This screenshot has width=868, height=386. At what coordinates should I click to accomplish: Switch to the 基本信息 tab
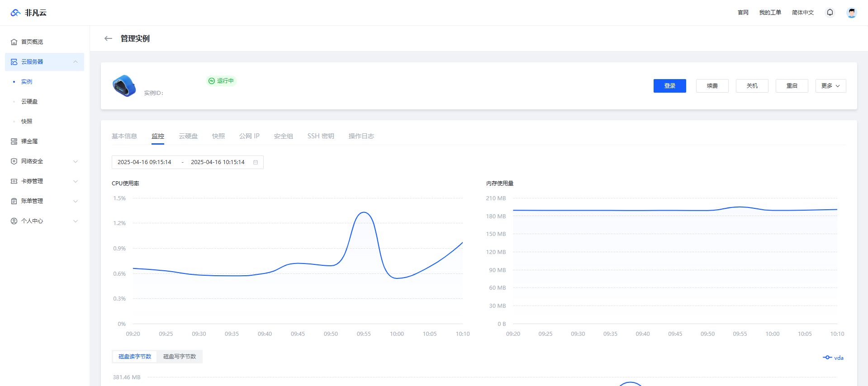(x=124, y=136)
